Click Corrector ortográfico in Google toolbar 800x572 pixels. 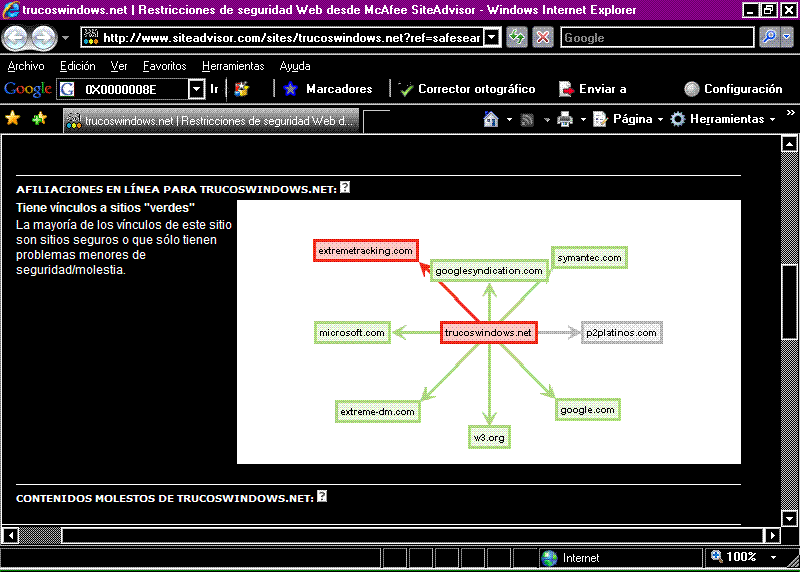pos(467,89)
